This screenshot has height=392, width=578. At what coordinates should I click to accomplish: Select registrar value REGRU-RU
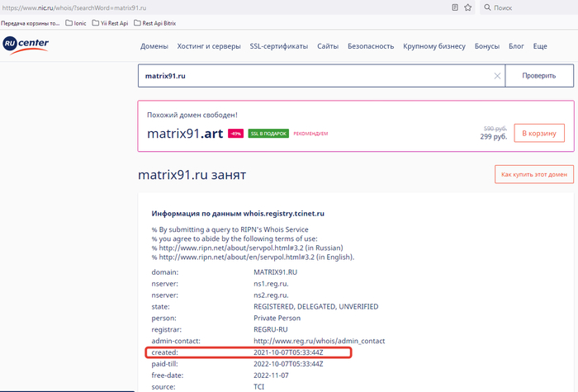pyautogui.click(x=271, y=329)
